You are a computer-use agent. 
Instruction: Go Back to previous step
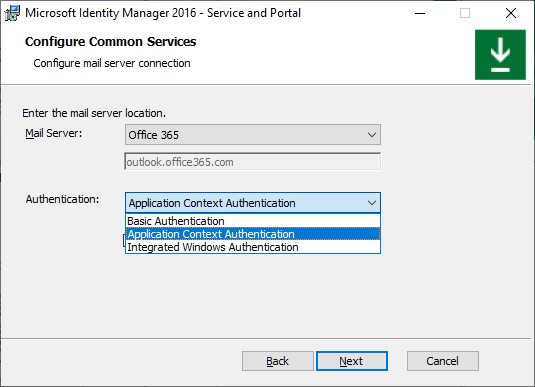(x=278, y=361)
